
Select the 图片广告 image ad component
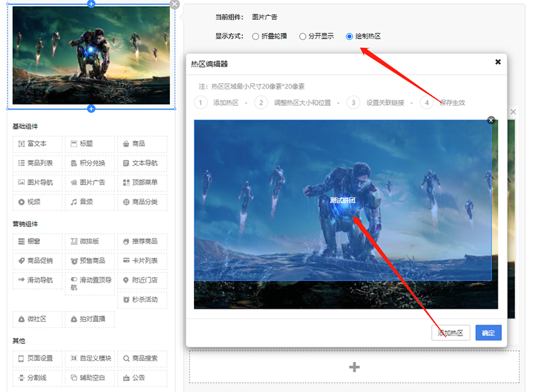tap(90, 182)
